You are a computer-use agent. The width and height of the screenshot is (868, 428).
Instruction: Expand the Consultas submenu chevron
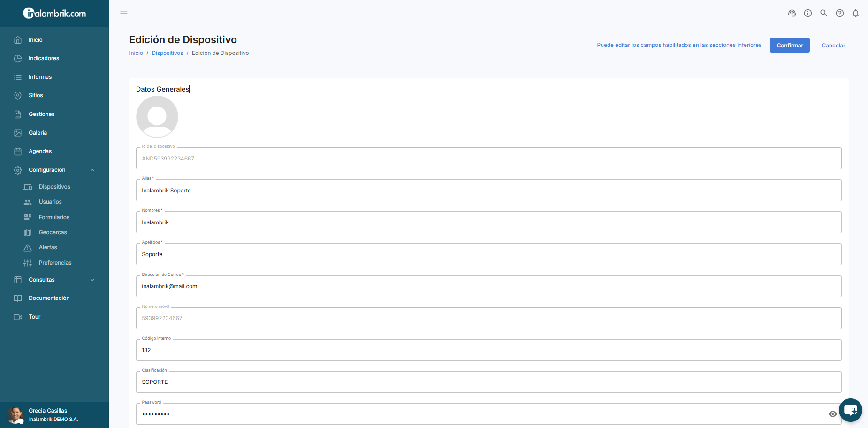coord(92,280)
